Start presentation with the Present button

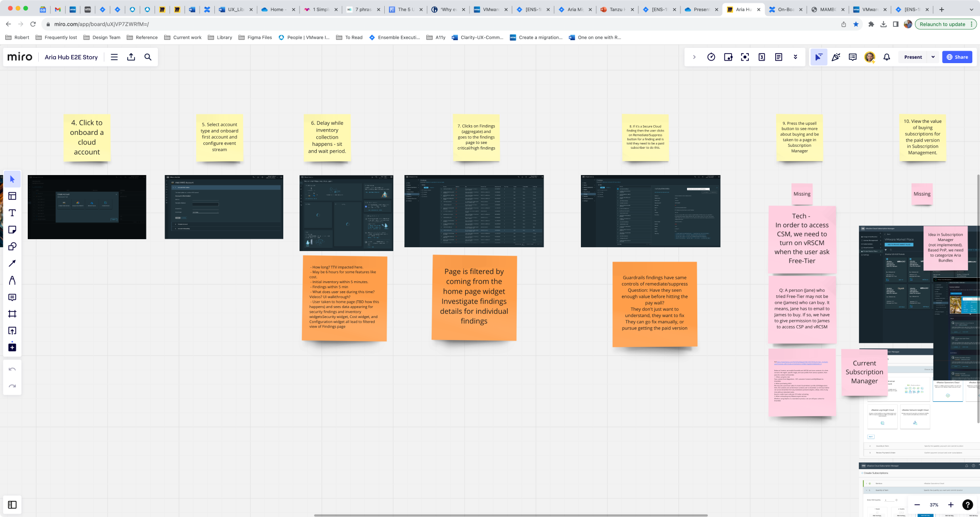[913, 57]
